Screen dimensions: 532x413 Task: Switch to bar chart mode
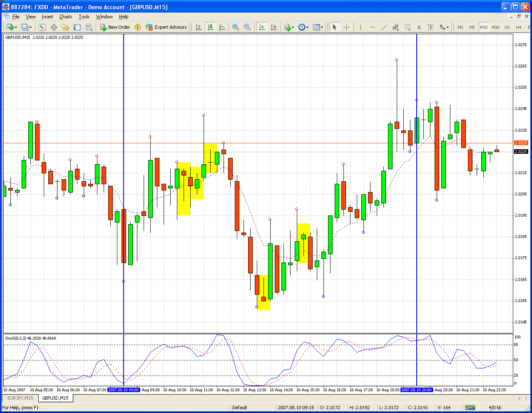point(199,27)
